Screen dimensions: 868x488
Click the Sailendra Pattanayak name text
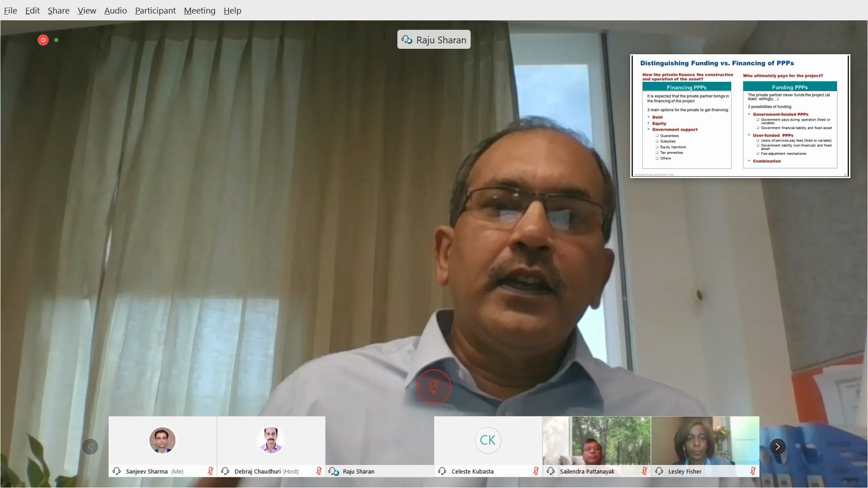(x=587, y=471)
